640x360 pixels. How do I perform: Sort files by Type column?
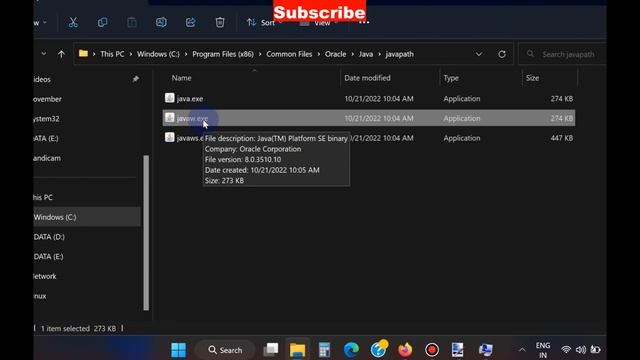[451, 78]
